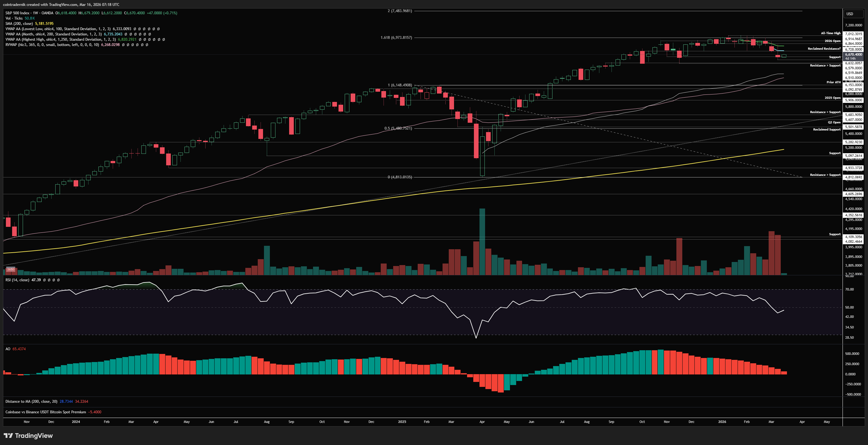Click the RSI (14, close) legend
The image size is (868, 445).
[x=17, y=280]
